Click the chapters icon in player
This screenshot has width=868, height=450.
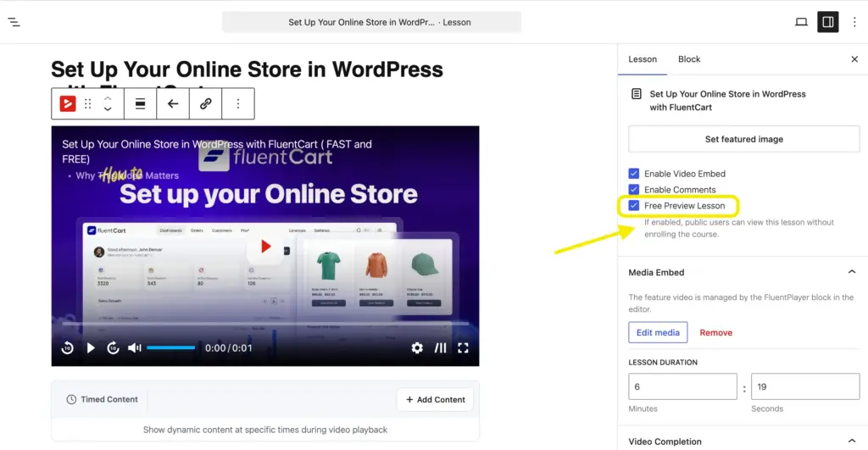pyautogui.click(x=440, y=347)
